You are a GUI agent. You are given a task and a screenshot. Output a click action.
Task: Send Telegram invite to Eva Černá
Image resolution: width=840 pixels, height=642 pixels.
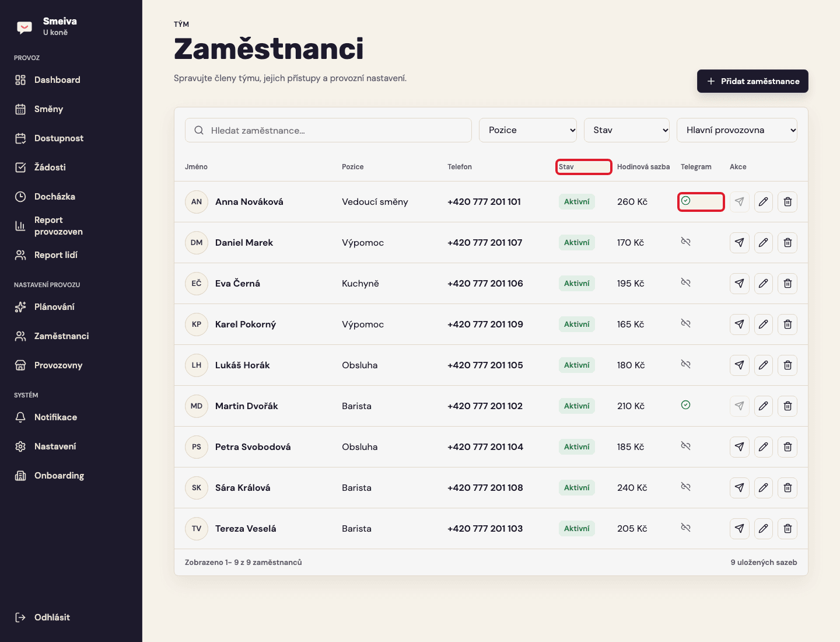pos(739,284)
